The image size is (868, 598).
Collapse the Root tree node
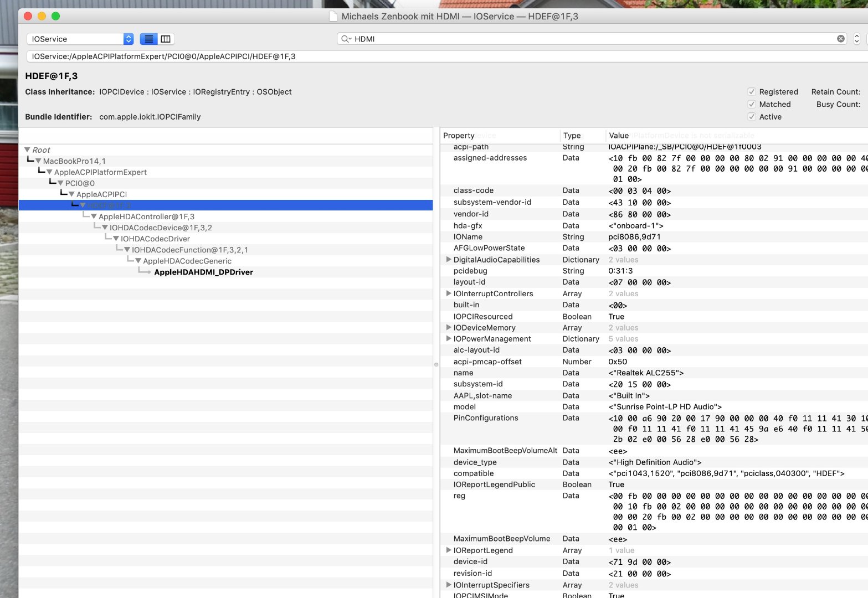coord(27,150)
